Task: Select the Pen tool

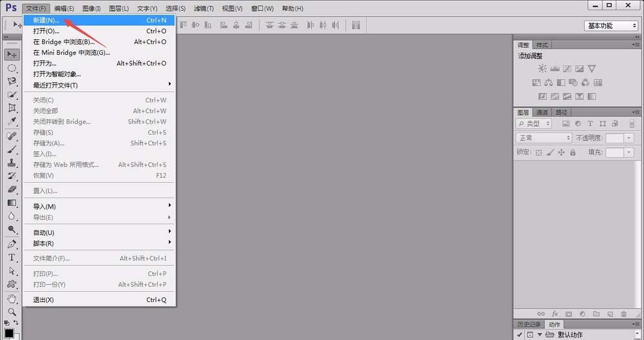Action: point(12,244)
